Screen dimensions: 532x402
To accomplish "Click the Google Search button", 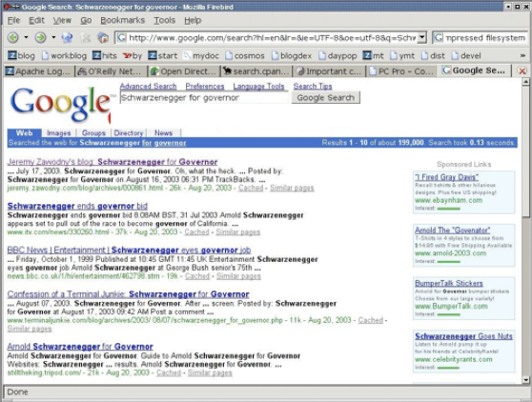I will pos(326,97).
